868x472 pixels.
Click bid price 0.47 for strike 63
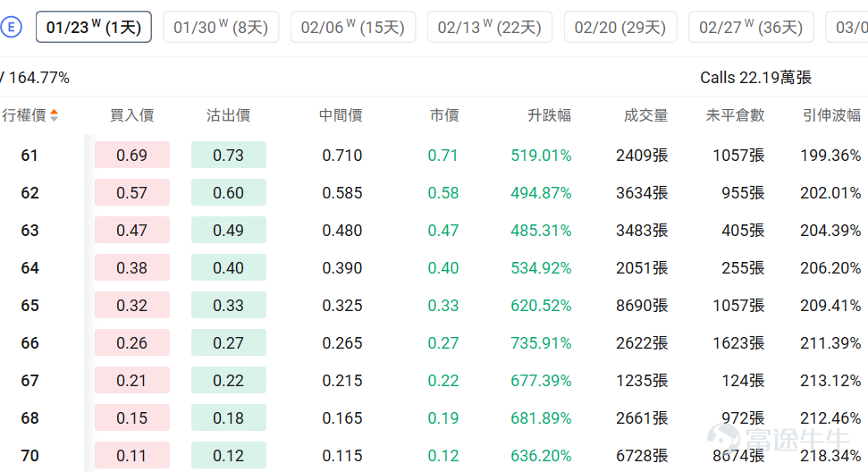coord(131,231)
